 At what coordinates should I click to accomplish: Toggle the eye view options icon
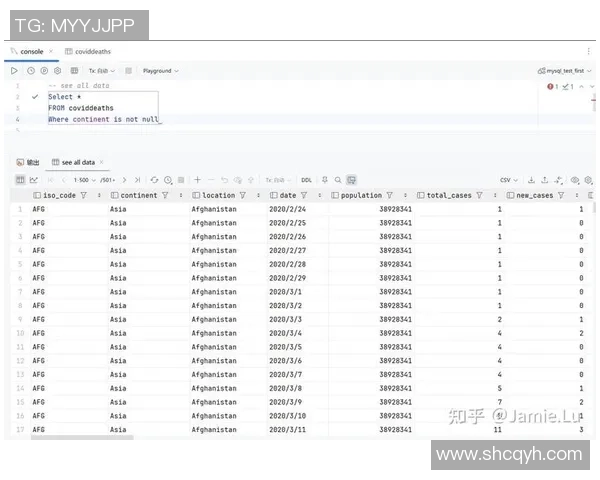tap(574, 180)
